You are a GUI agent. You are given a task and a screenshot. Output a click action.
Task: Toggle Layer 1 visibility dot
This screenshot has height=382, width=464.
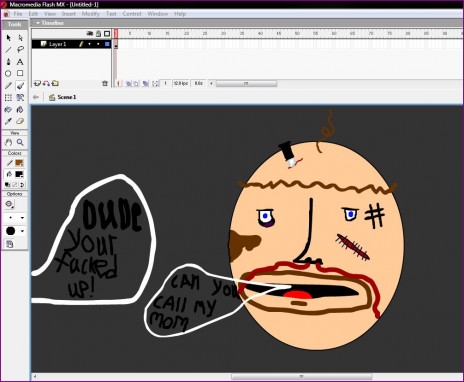[x=89, y=44]
